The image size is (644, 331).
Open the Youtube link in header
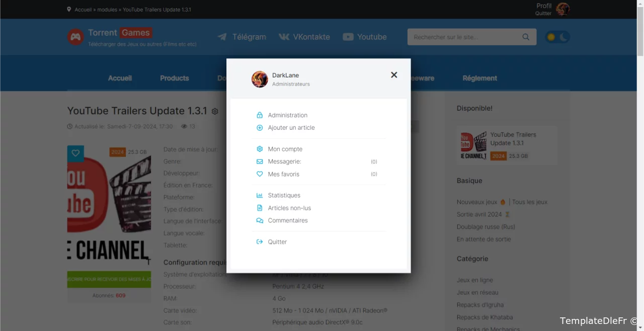click(x=365, y=37)
